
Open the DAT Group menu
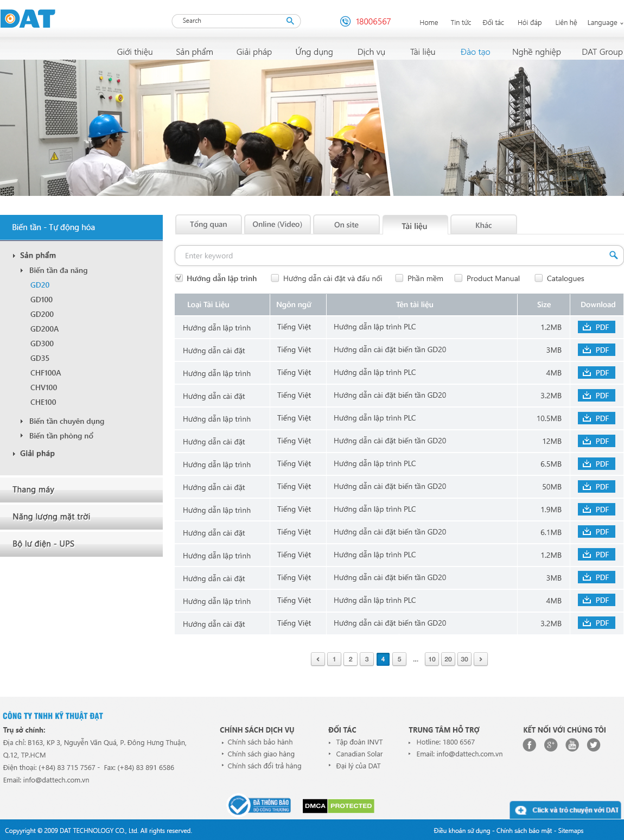tap(602, 52)
